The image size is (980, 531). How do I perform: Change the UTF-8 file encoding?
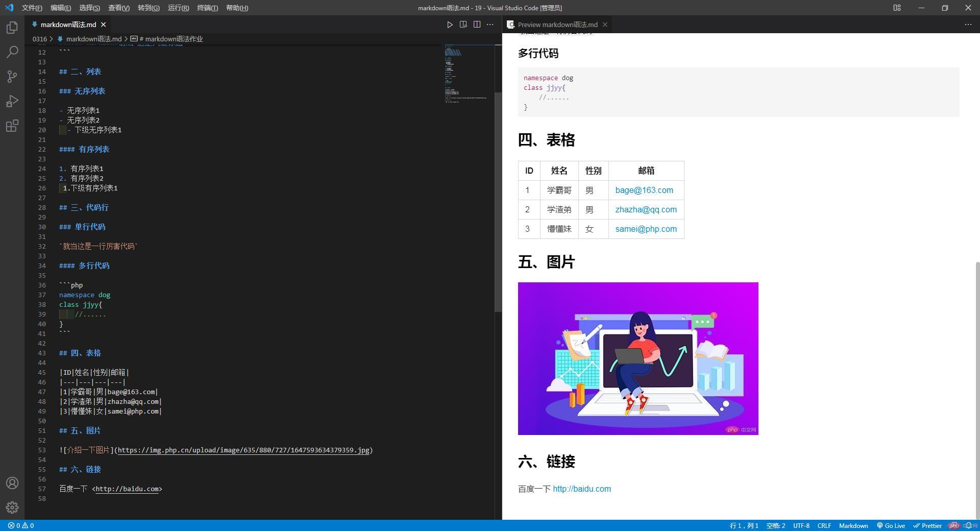(801, 525)
